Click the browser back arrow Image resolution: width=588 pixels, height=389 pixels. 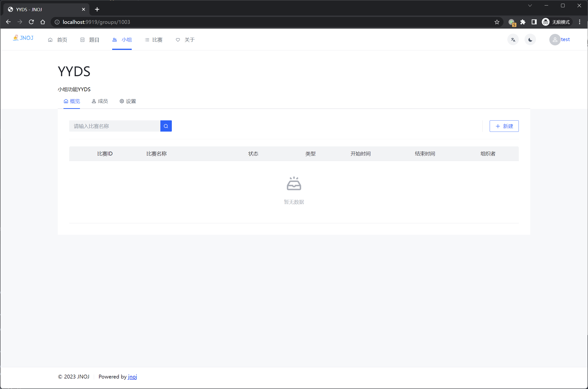[8, 22]
